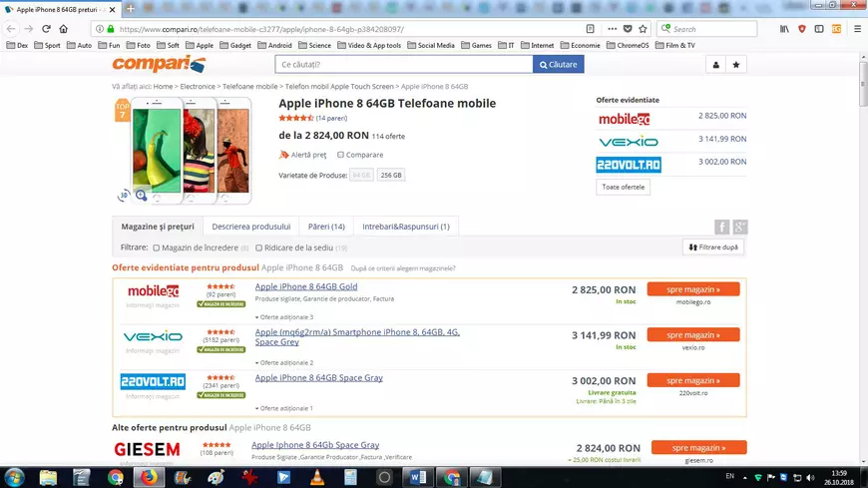Click the browser Back arrow

(11, 29)
